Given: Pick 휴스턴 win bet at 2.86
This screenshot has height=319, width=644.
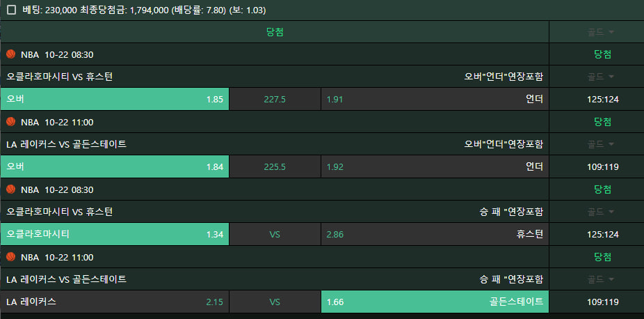Looking at the screenshot, I should [435, 235].
